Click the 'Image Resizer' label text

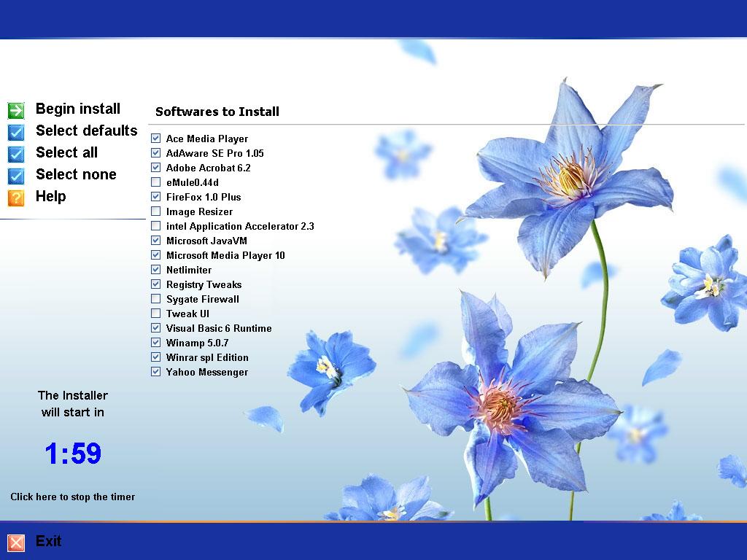coord(199,211)
